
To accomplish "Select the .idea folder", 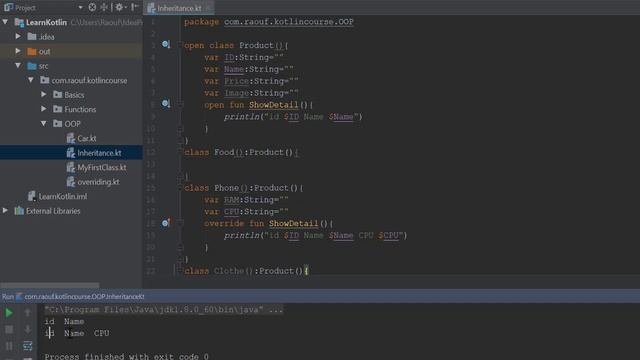I will pyautogui.click(x=46, y=37).
